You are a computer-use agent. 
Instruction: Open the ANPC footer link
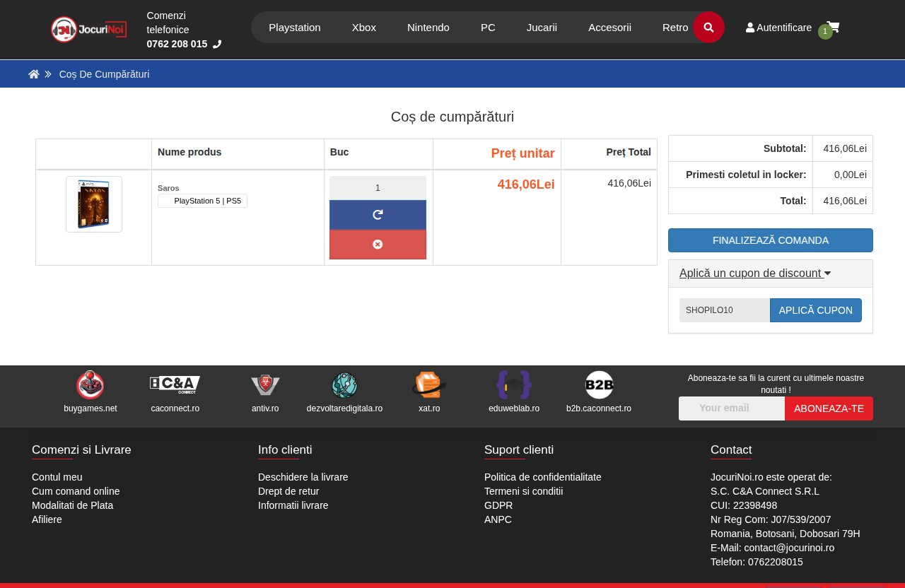pos(498,519)
